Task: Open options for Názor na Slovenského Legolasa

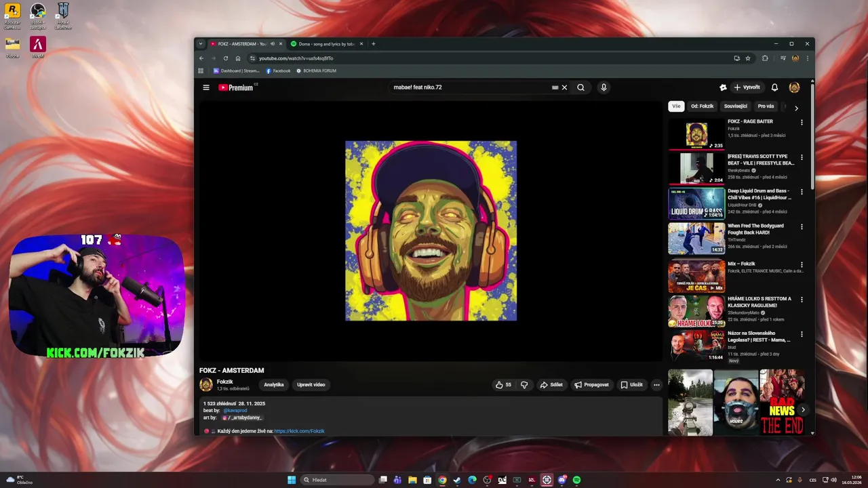Action: click(802, 334)
